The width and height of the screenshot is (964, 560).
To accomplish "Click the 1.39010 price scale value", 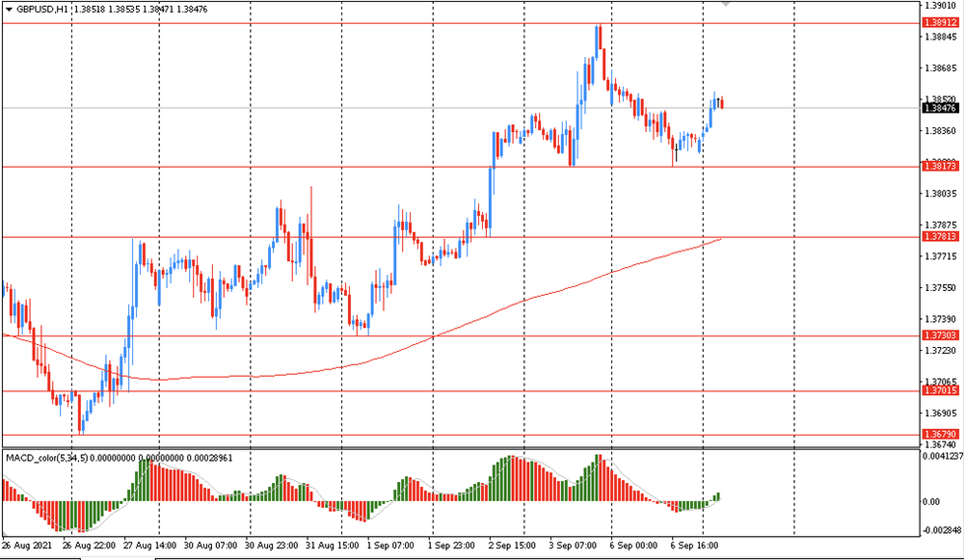I will pyautogui.click(x=941, y=6).
